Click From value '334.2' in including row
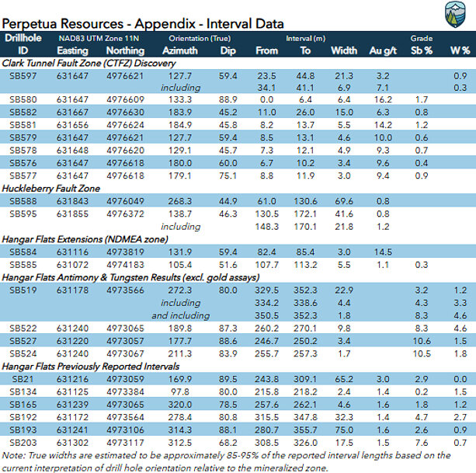476x473 pixels. (x=266, y=303)
